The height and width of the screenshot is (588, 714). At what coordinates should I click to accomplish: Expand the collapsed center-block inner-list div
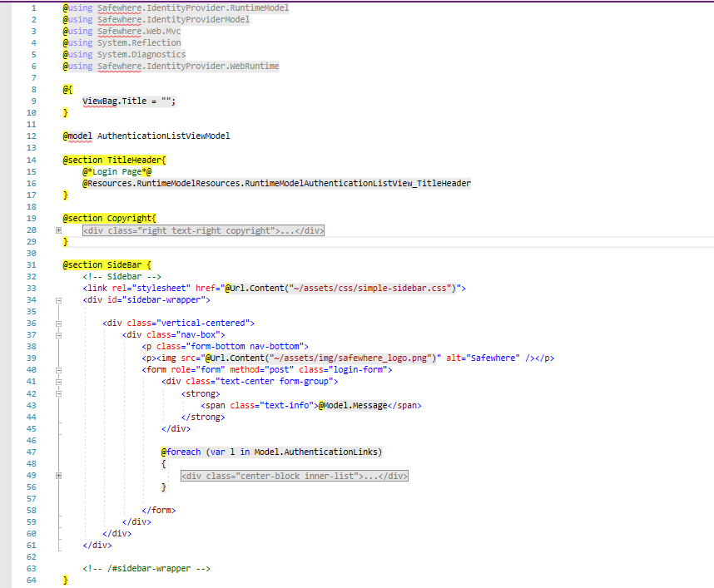59,476
